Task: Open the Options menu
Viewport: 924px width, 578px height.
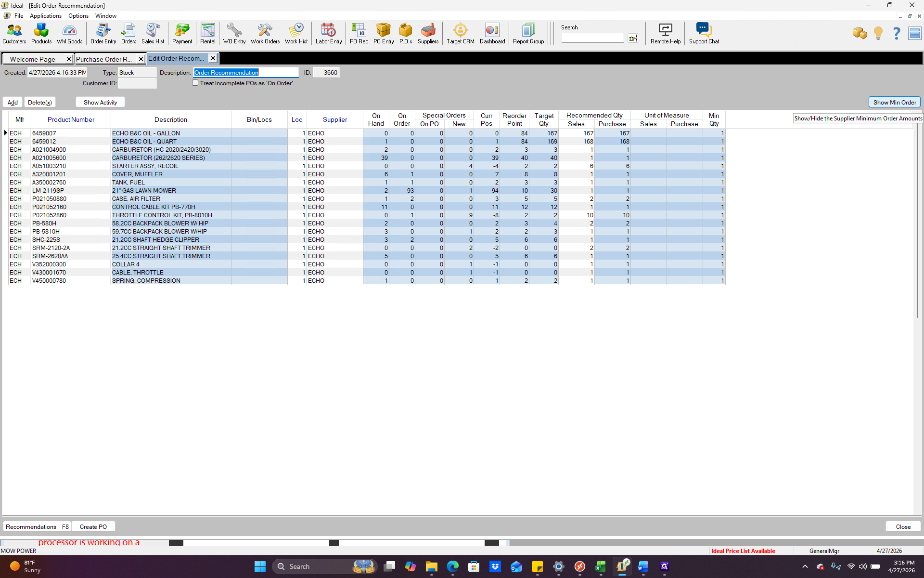Action: click(78, 16)
